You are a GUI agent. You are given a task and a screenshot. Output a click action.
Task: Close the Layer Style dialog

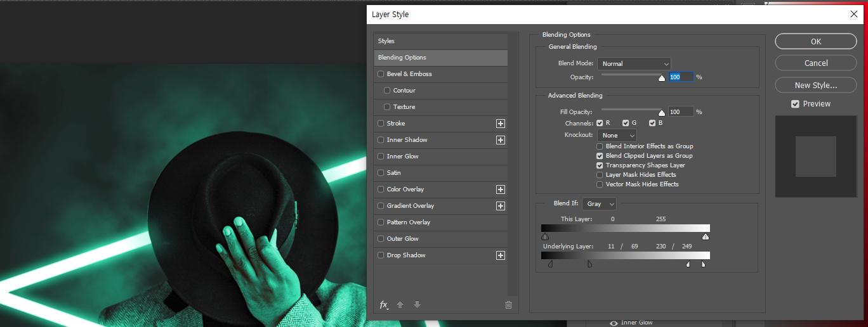853,14
